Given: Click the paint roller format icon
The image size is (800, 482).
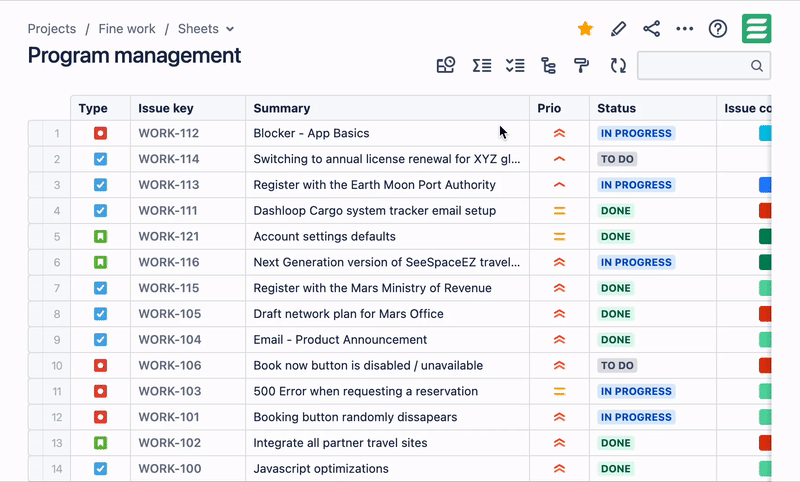Looking at the screenshot, I should coord(582,65).
